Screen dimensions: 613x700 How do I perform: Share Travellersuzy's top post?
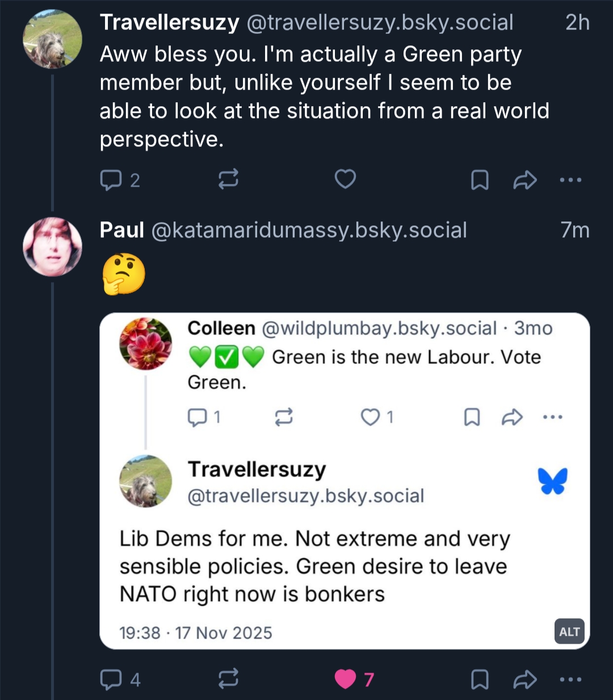525,180
